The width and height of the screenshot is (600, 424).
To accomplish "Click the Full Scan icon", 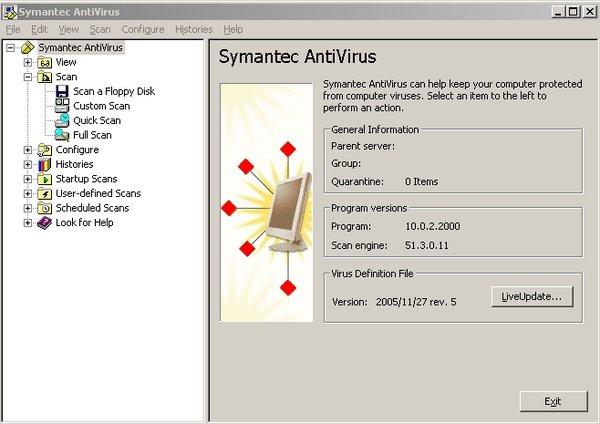I will (62, 135).
